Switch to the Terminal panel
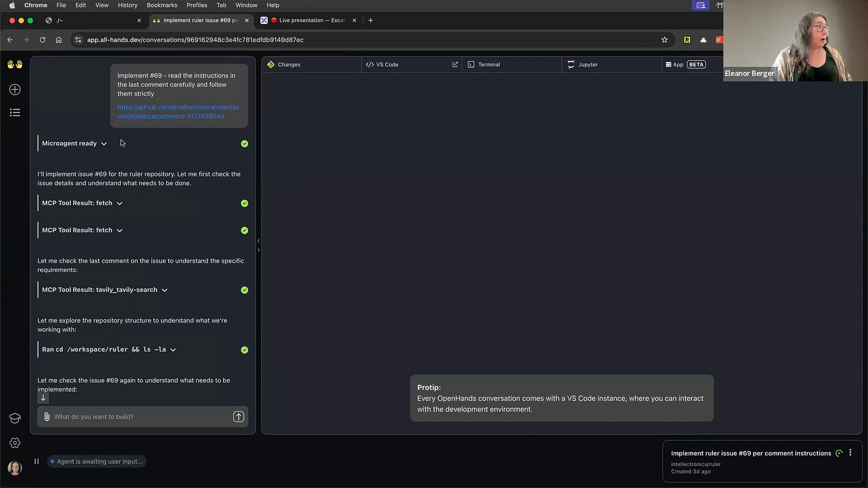 [x=489, y=64]
